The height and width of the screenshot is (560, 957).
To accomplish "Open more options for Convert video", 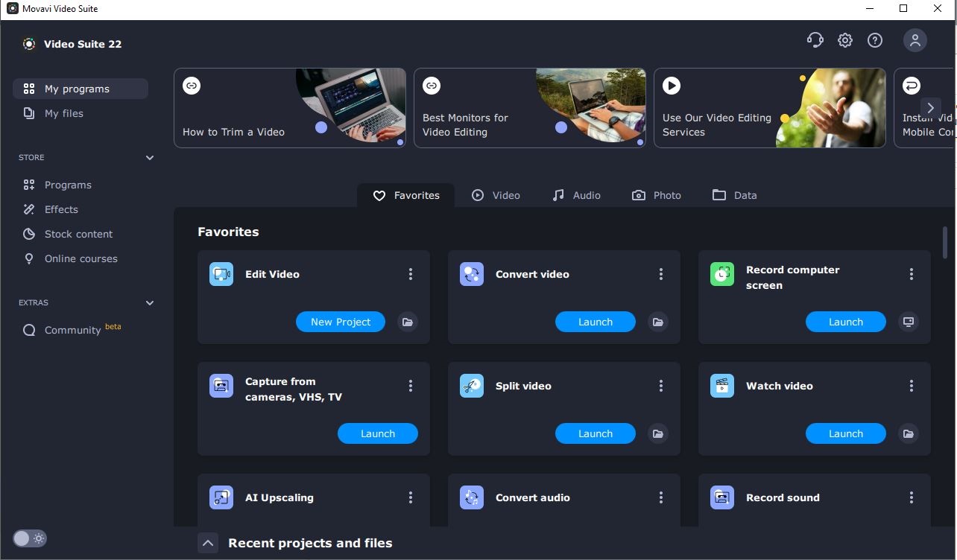I will click(661, 274).
